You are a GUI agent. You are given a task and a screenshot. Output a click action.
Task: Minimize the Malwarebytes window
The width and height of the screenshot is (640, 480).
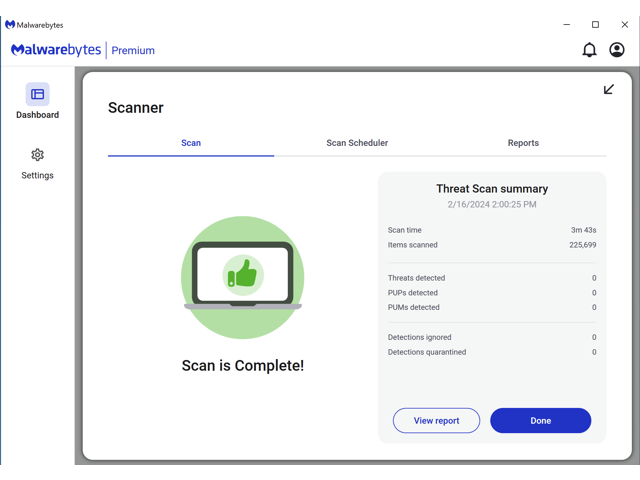tap(567, 24)
